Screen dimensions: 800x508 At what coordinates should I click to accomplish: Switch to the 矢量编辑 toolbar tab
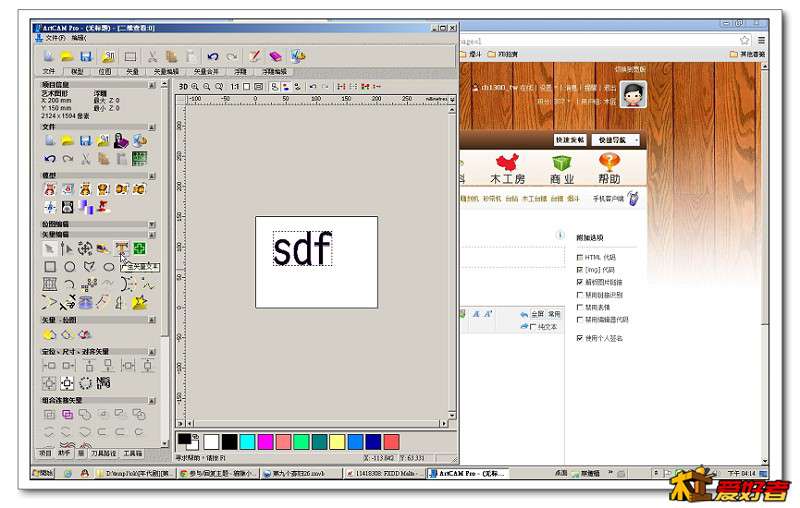click(166, 72)
